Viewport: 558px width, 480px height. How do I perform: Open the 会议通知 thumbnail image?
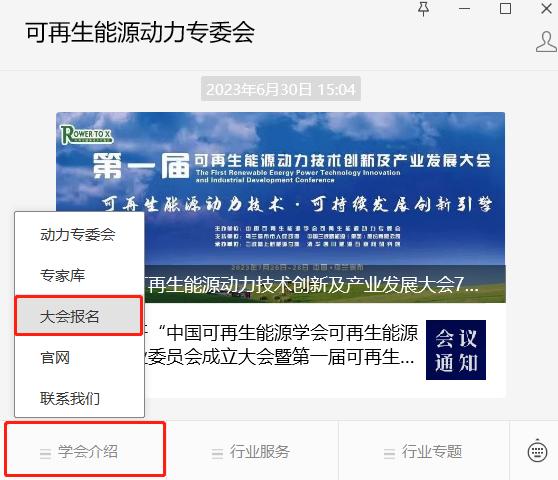(x=456, y=350)
